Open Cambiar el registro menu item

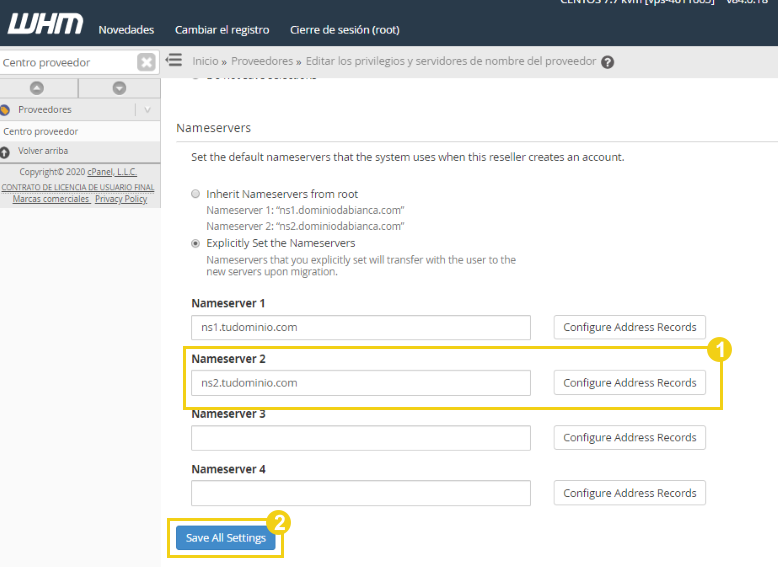point(222,30)
